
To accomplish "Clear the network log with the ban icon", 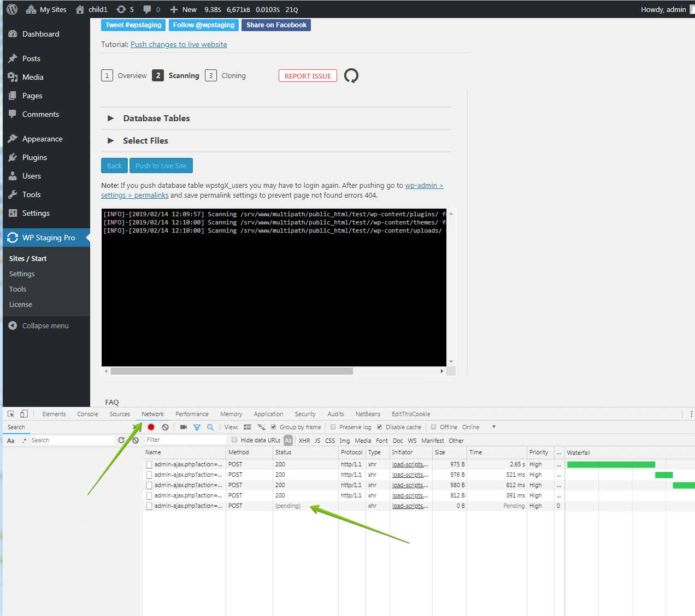I will tap(165, 427).
